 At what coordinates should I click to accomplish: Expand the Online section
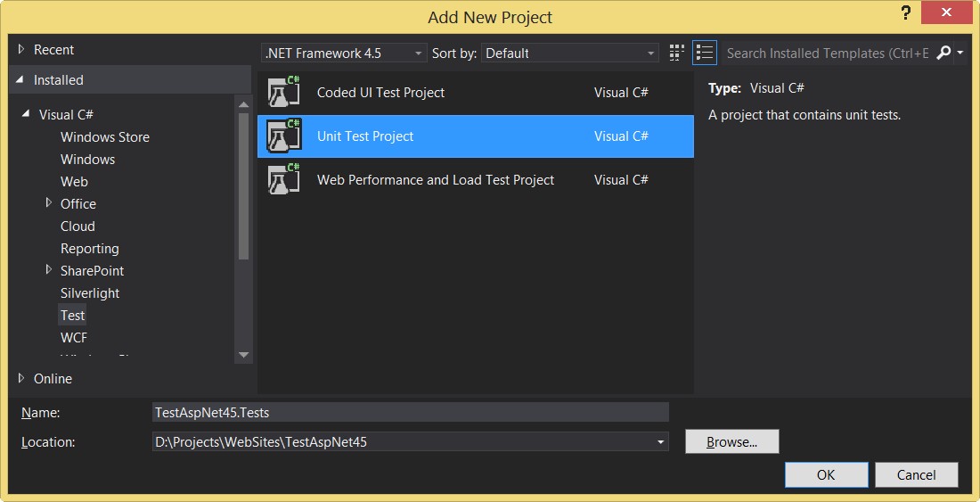(x=21, y=378)
